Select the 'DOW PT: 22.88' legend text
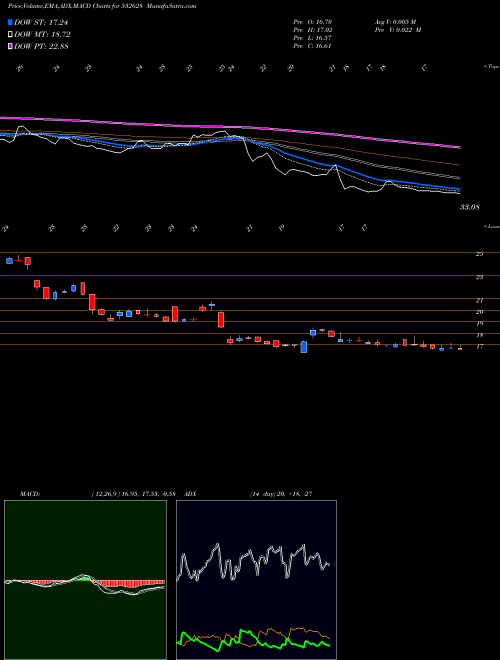500x660 pixels. click(41, 46)
